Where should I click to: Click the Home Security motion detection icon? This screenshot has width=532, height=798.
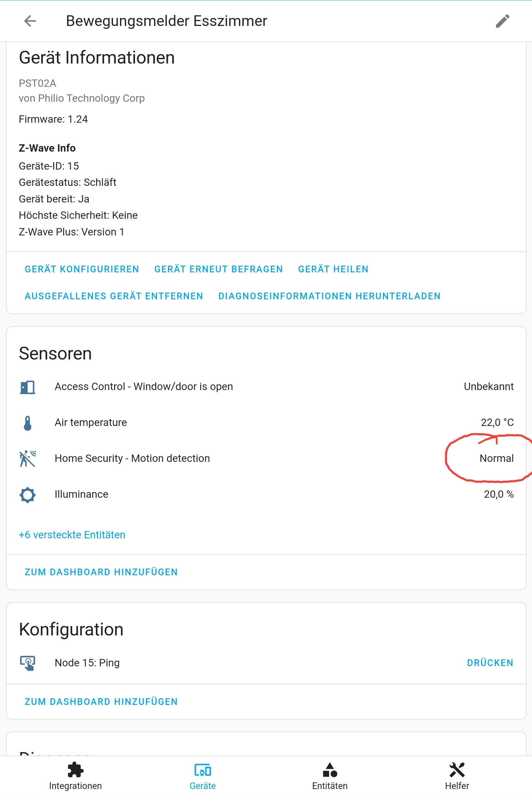tap(28, 459)
